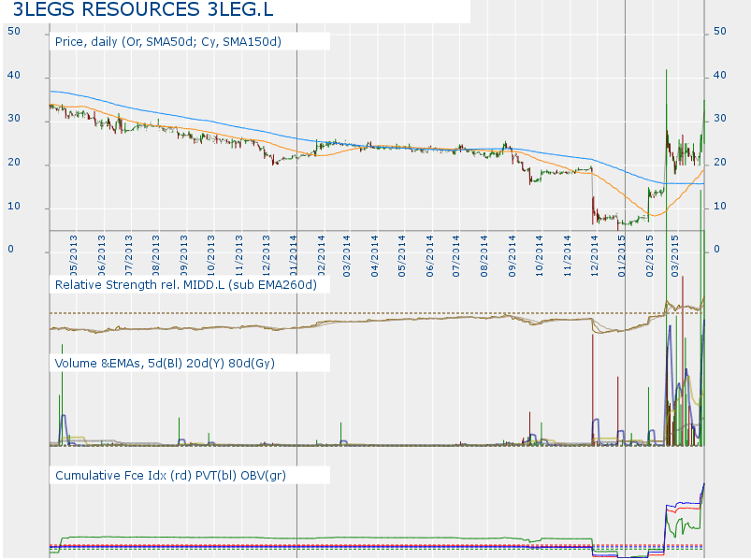Viewport: 751px width, 560px height.
Task: Click the 10 value on the right price axis
Action: click(x=720, y=207)
